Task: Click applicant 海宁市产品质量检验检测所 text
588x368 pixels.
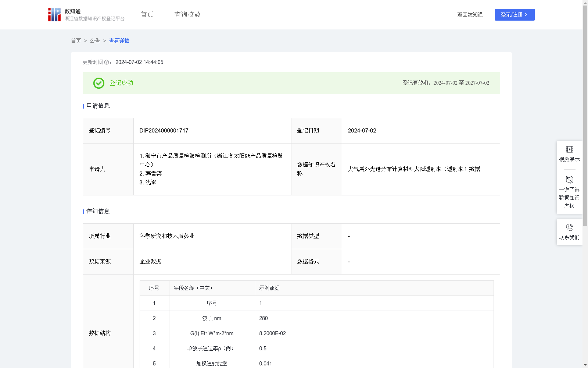Action: tap(211, 160)
